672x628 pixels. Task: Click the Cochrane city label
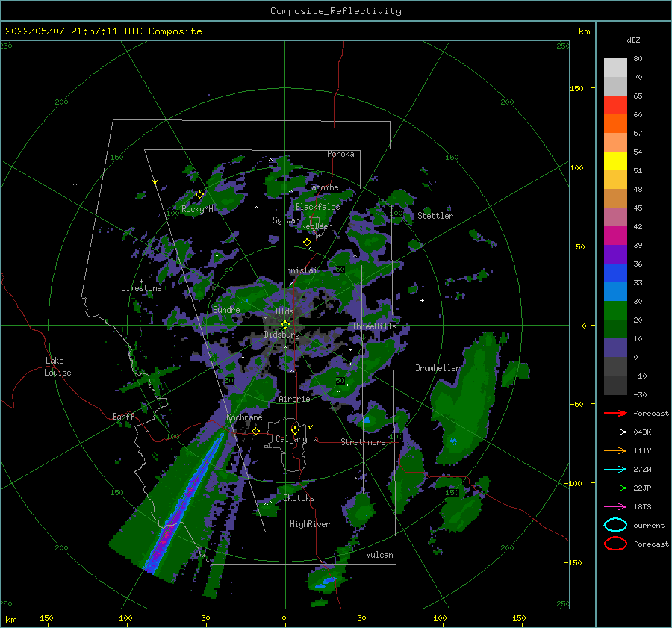pyautogui.click(x=244, y=417)
